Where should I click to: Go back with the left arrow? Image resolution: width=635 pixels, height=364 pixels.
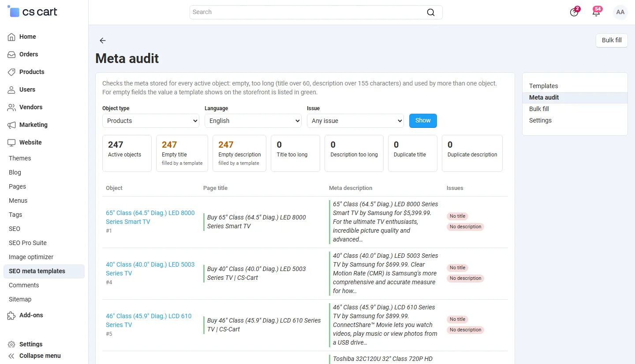tap(103, 41)
